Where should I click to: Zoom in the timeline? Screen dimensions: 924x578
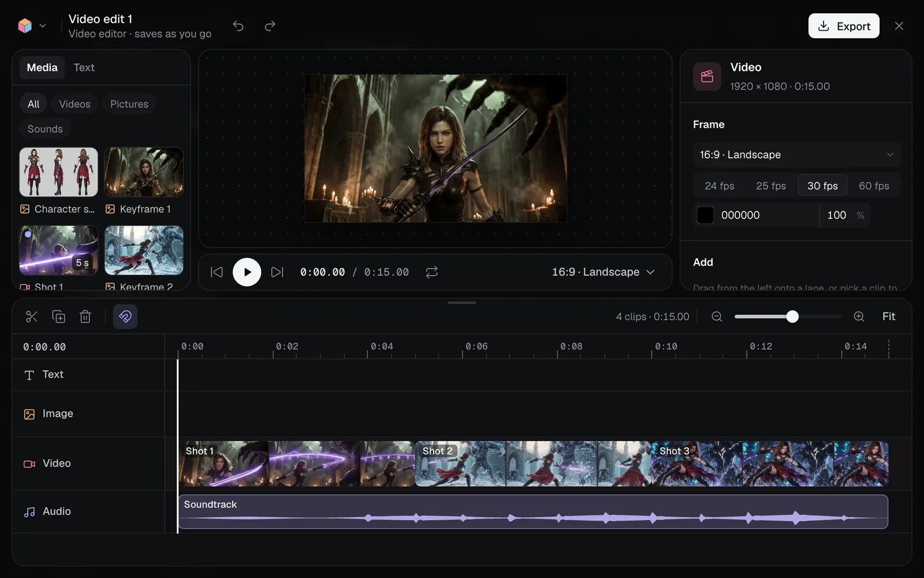coord(859,317)
